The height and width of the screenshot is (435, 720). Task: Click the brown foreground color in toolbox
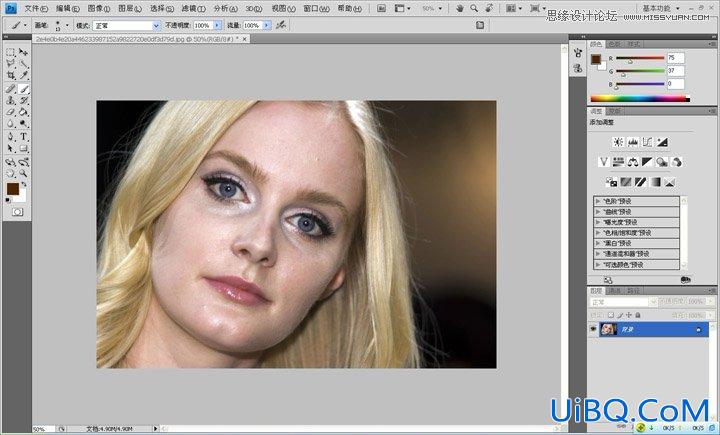[12, 189]
